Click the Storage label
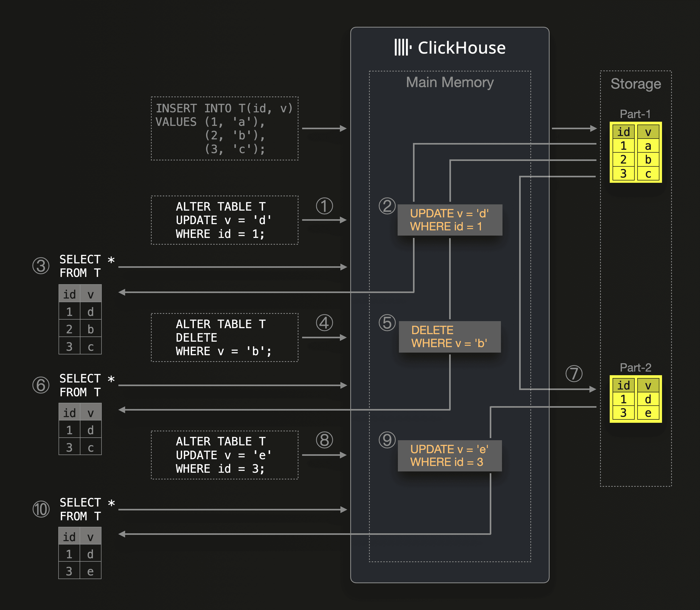Screen dimensions: 700x610 [636, 84]
